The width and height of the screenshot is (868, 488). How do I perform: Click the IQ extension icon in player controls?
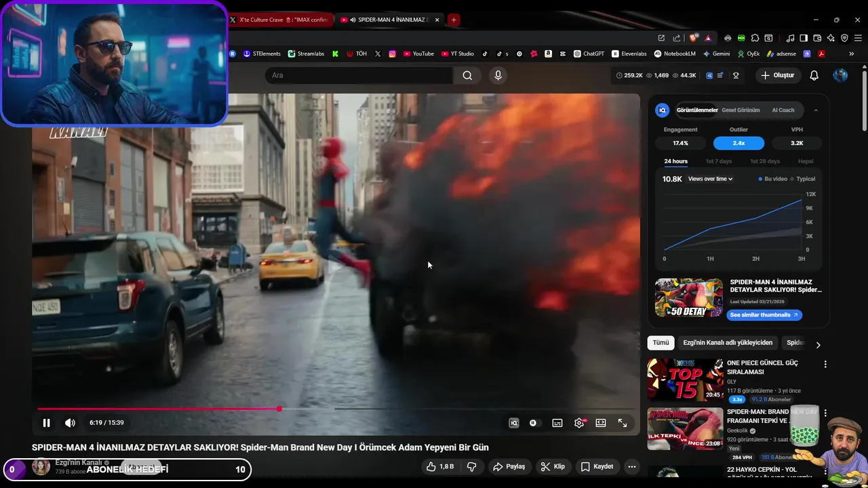click(514, 423)
